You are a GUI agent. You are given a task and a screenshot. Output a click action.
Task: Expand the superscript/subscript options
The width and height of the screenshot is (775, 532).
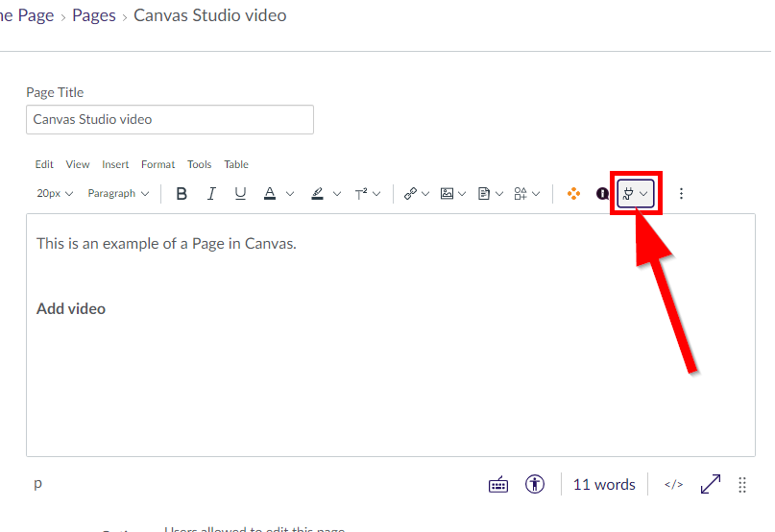pos(376,194)
